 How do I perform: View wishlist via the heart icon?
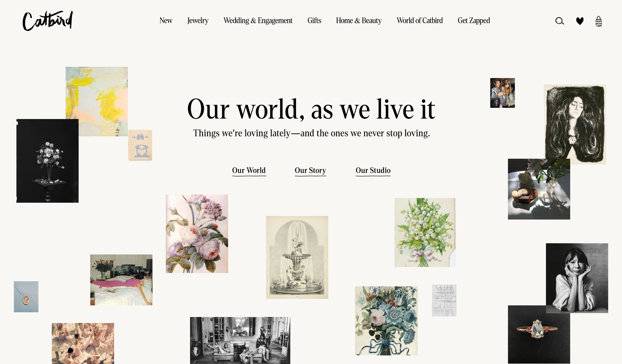[580, 21]
